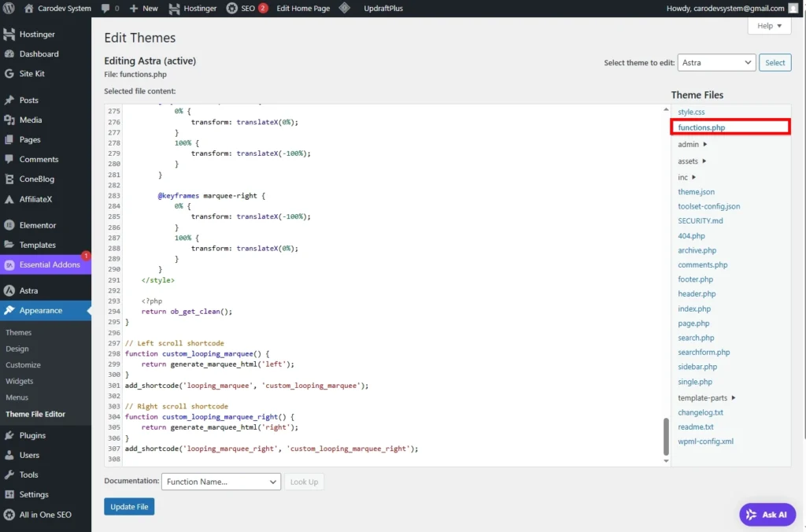Viewport: 806px width, 532px height.
Task: Open the Astra icon in the sidebar
Action: pos(9,291)
